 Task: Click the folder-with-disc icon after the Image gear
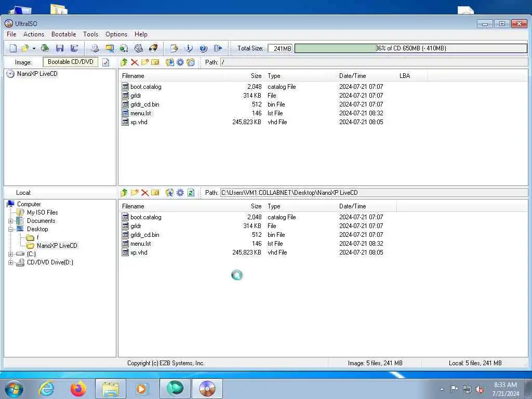[191, 62]
